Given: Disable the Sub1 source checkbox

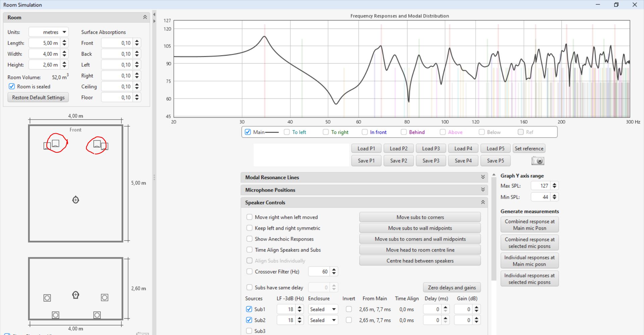Looking at the screenshot, I should point(249,309).
